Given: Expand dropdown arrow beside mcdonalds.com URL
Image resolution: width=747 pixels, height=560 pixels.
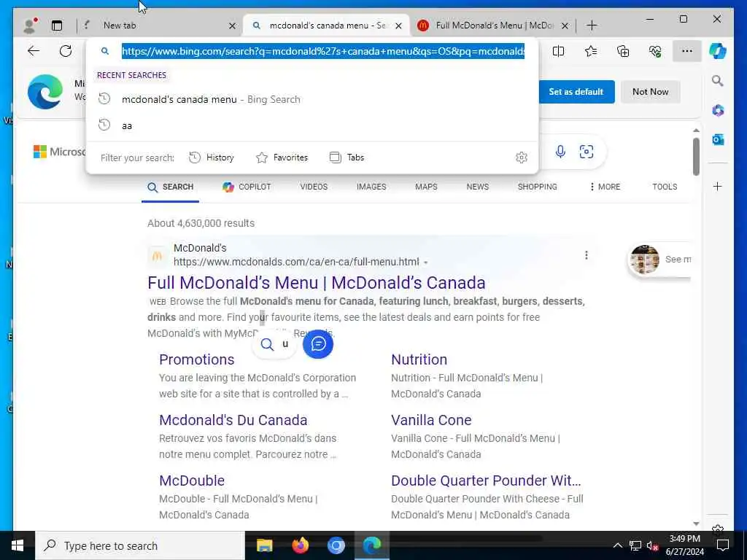Looking at the screenshot, I should 425,262.
